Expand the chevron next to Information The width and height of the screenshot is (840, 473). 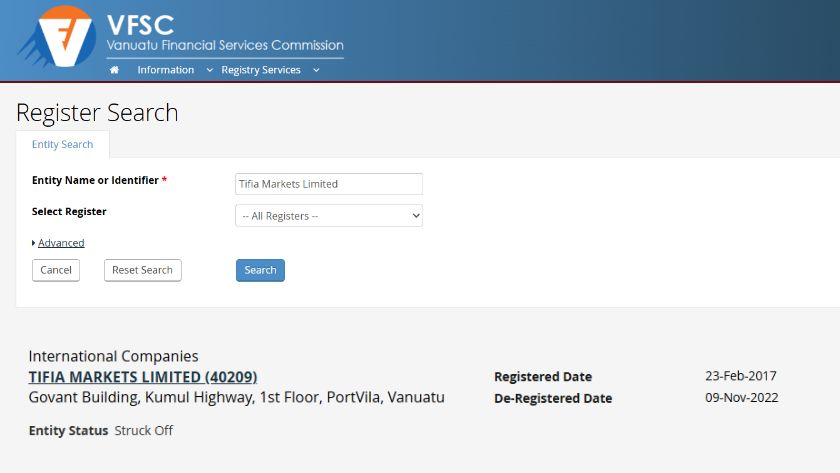(210, 70)
